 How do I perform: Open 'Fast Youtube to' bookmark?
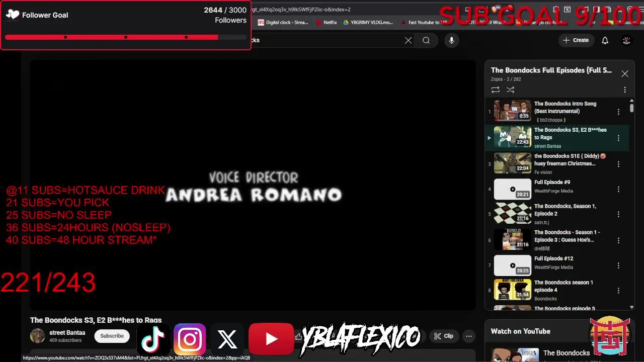pos(424,23)
